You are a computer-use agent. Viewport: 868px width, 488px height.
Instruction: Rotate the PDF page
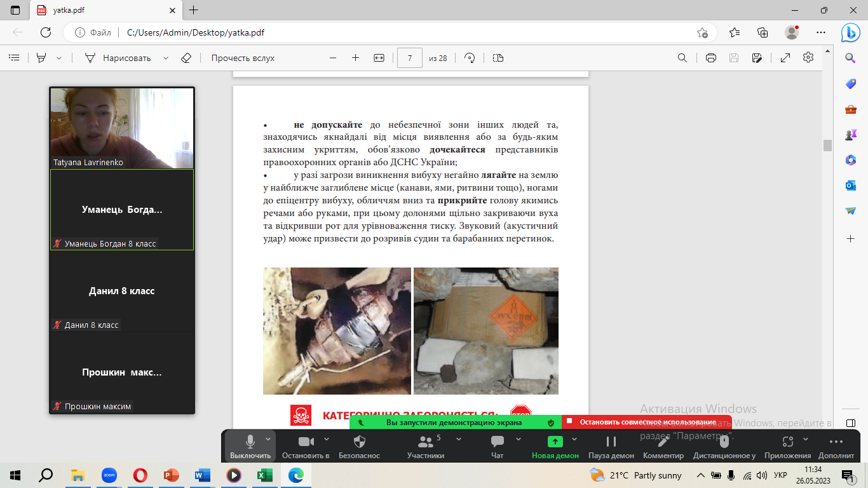[470, 58]
